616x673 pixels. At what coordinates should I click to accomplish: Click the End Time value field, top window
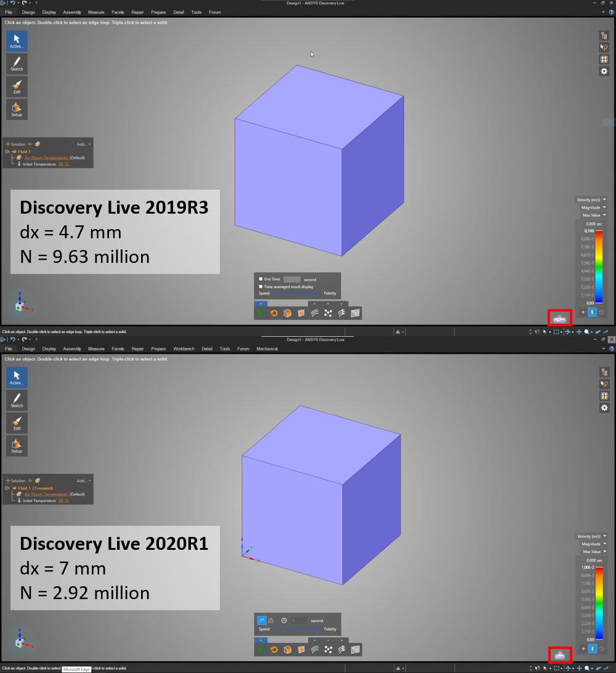coord(292,280)
